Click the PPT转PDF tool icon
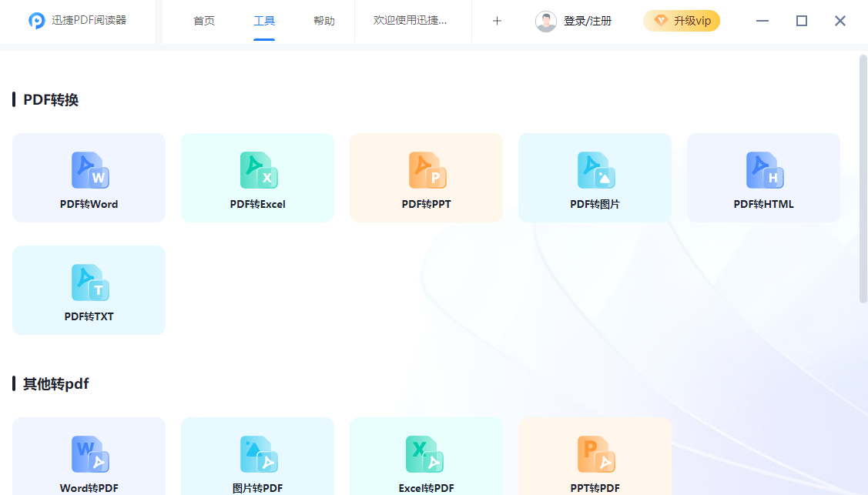868x495 pixels. point(595,454)
